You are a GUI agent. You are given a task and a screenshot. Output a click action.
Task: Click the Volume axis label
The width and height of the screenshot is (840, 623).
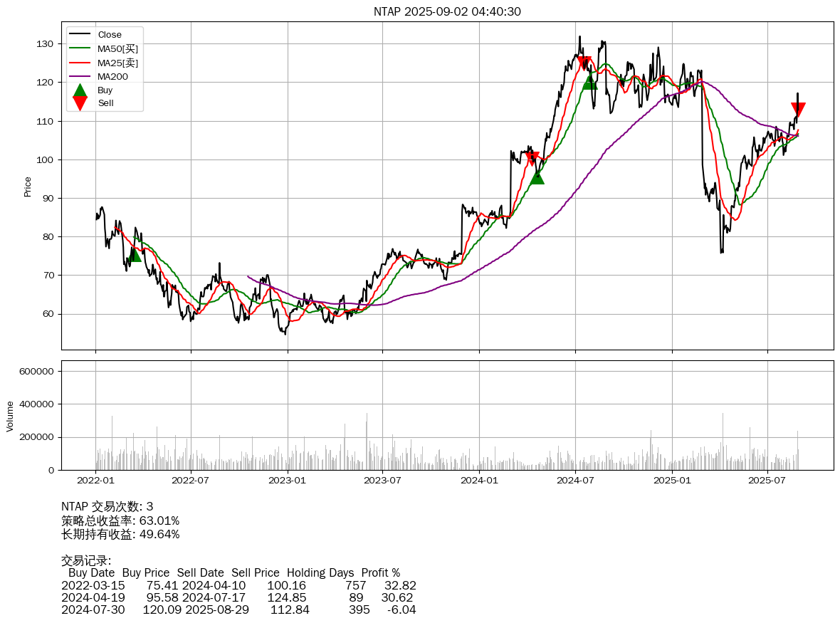point(10,416)
